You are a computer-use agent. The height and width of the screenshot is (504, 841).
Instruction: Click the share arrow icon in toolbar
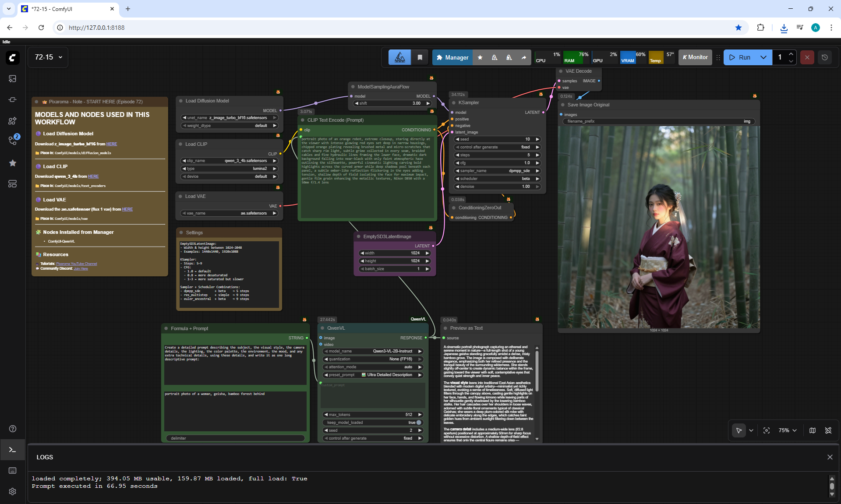pyautogui.click(x=523, y=57)
